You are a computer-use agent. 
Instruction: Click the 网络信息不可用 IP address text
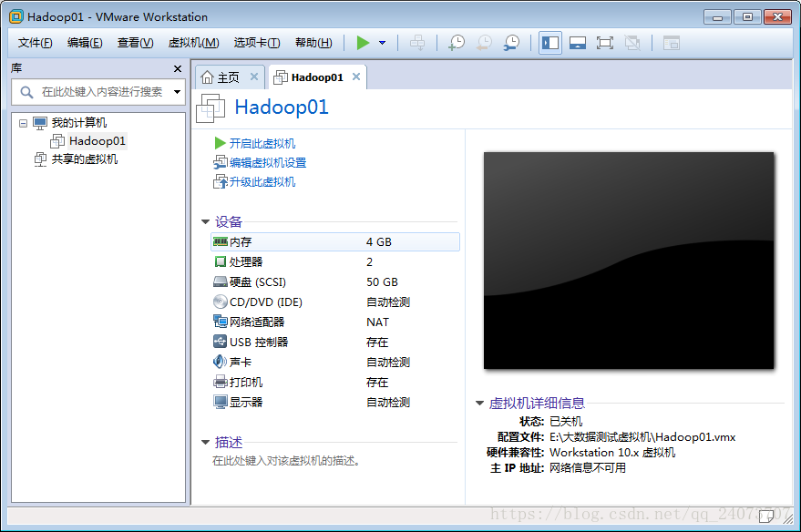coord(588,467)
